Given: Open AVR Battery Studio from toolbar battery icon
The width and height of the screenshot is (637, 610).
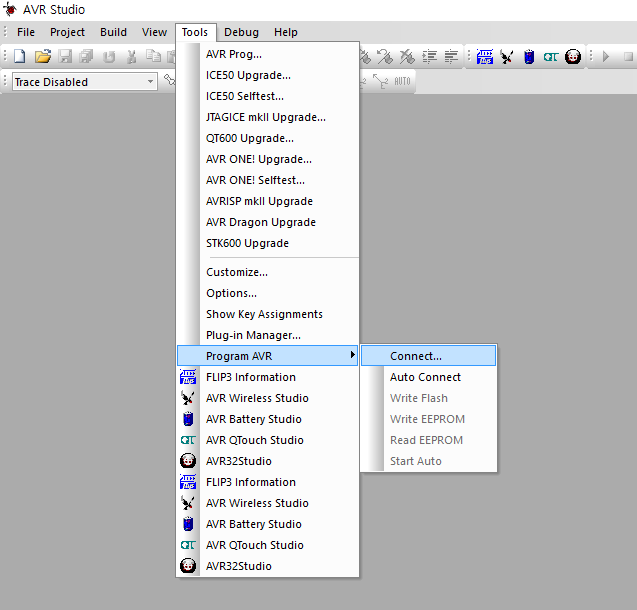Looking at the screenshot, I should pyautogui.click(x=529, y=57).
